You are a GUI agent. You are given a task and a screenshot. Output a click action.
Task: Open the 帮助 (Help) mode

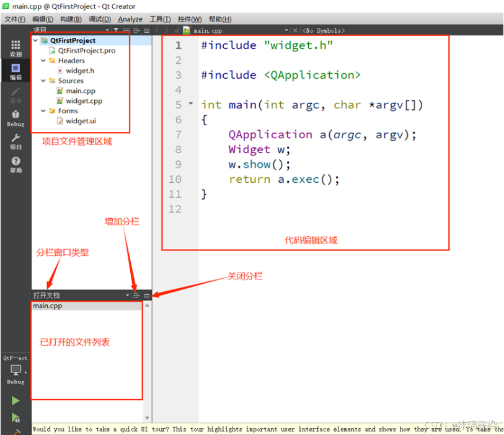coord(15,164)
